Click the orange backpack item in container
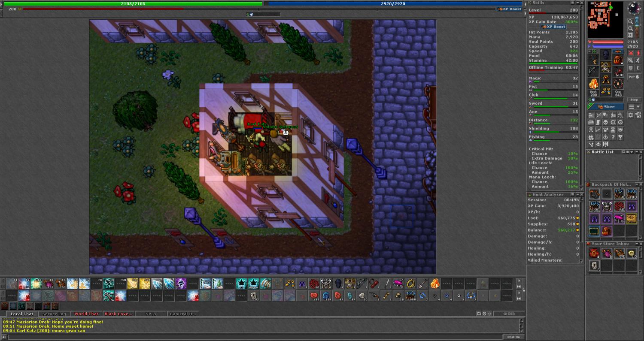Image resolution: width=644 pixels, height=341 pixels. 607,231
